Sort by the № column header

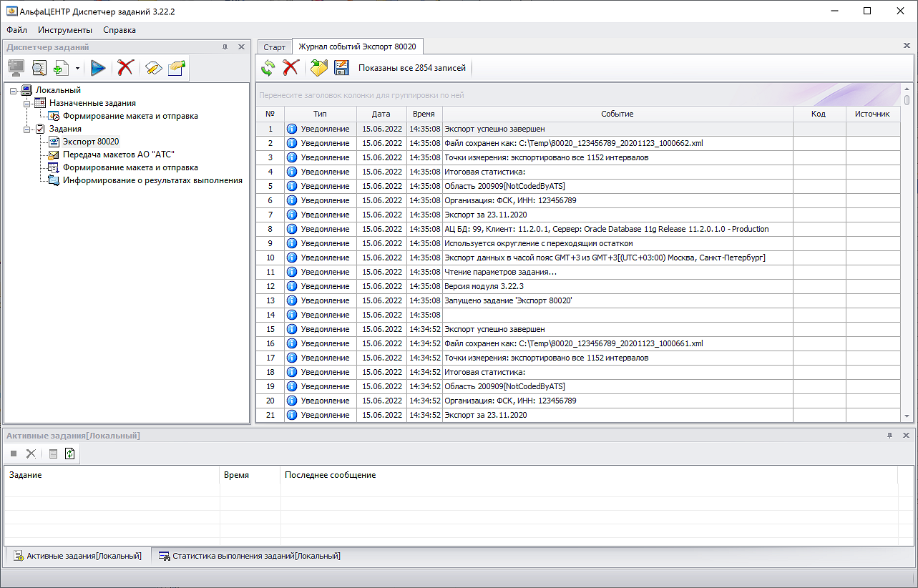[x=270, y=114]
